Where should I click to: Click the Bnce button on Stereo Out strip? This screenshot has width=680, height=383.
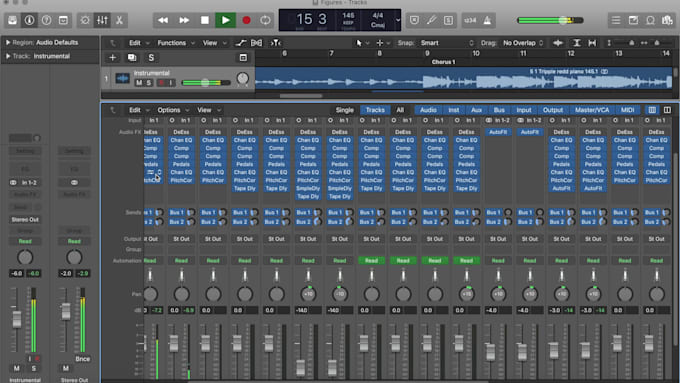(x=82, y=359)
